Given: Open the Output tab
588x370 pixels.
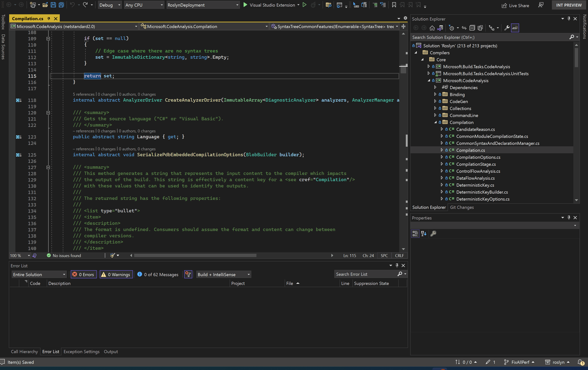Looking at the screenshot, I should coord(111,352).
